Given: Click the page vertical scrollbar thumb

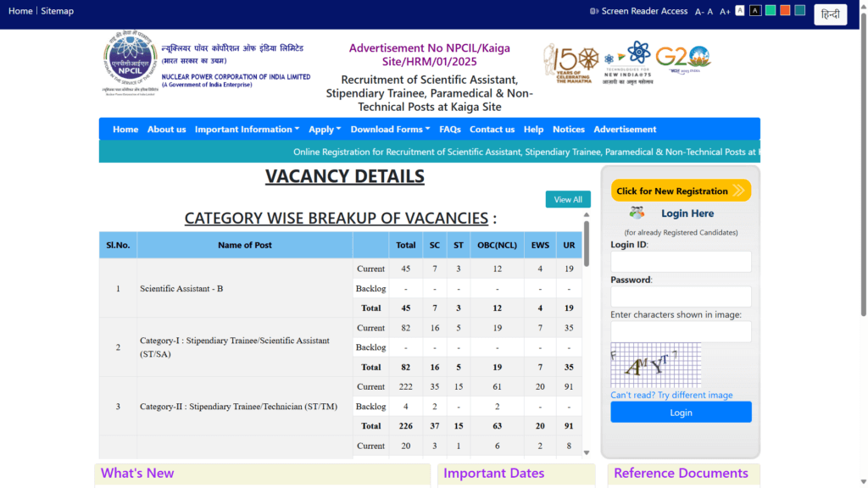Looking at the screenshot, I should [863, 164].
